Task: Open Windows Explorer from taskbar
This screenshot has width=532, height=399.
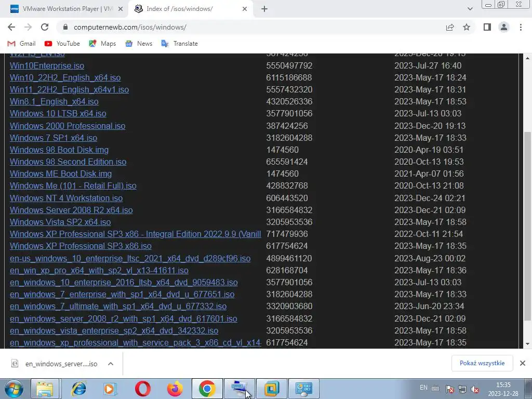Action: click(x=45, y=389)
